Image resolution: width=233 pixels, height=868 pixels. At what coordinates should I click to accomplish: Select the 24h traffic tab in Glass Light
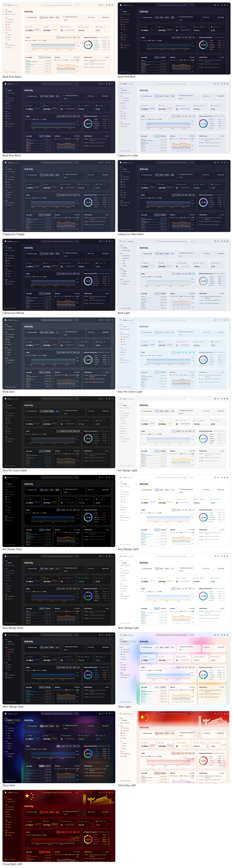tap(190, 667)
